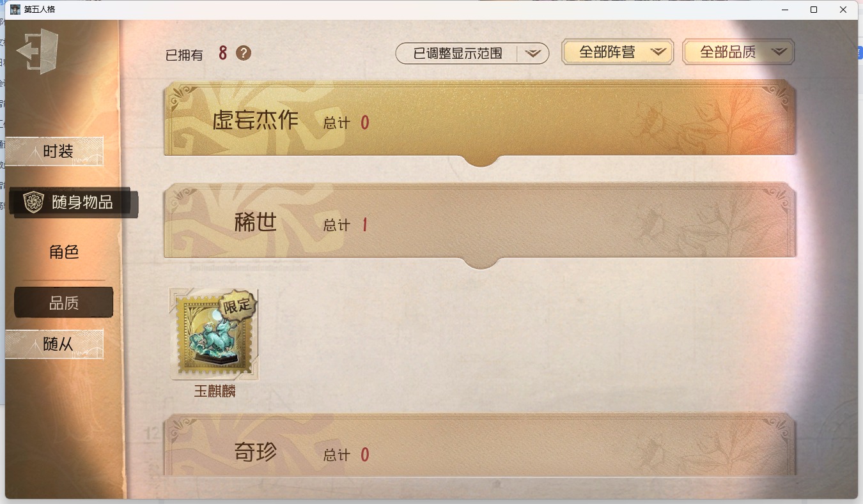Maximize the game window
Image resolution: width=863 pixels, height=504 pixels.
click(x=814, y=10)
